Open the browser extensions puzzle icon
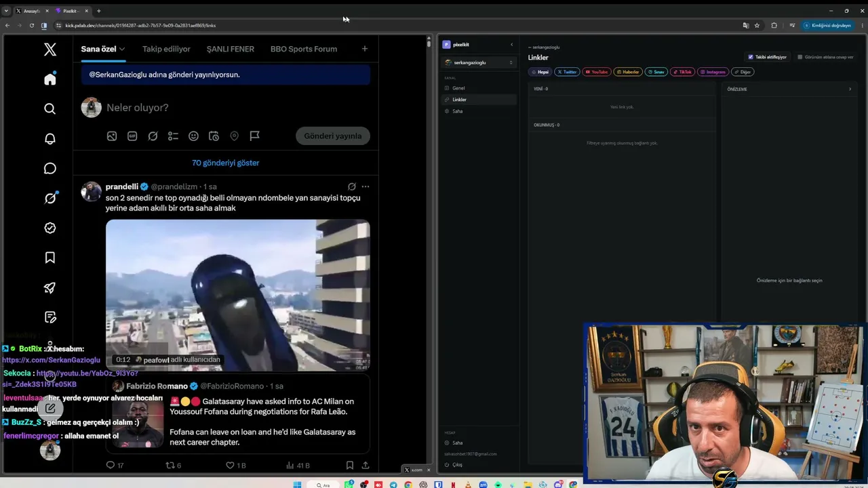The height and width of the screenshot is (488, 868). (x=774, y=25)
